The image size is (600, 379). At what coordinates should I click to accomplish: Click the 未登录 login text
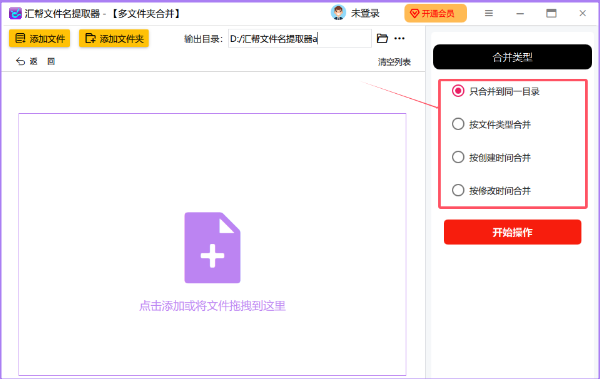click(365, 13)
